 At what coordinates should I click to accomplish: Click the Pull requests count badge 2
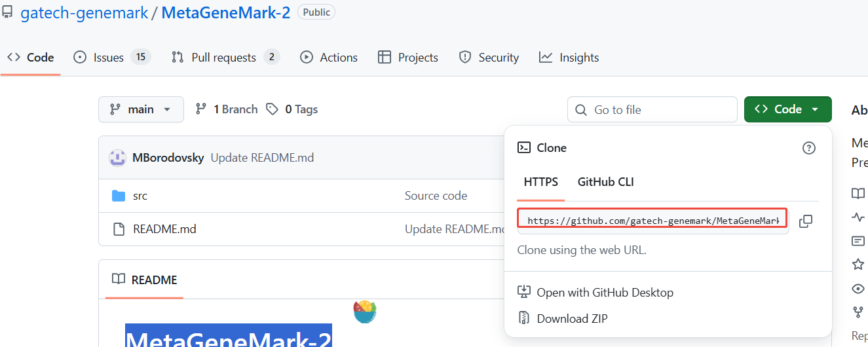coord(272,58)
